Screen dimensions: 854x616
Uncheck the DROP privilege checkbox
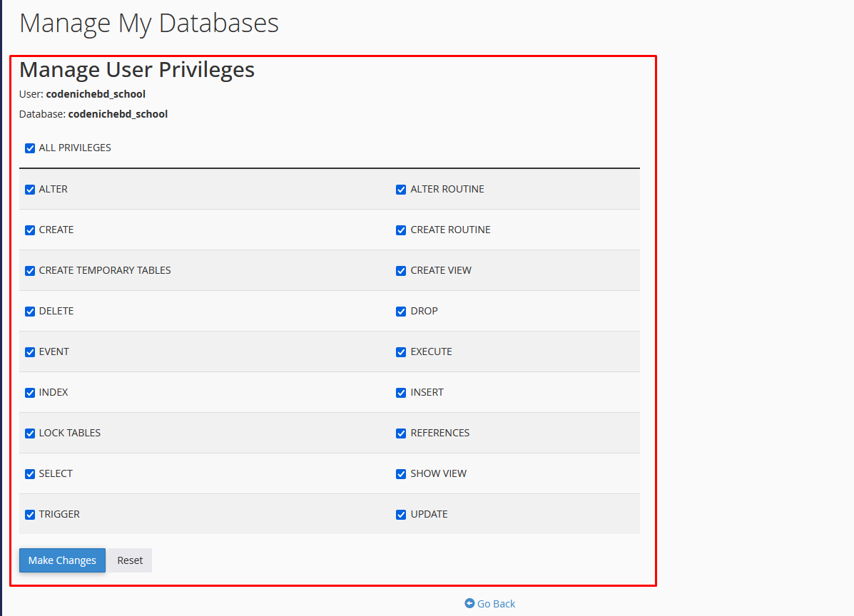[x=401, y=312]
